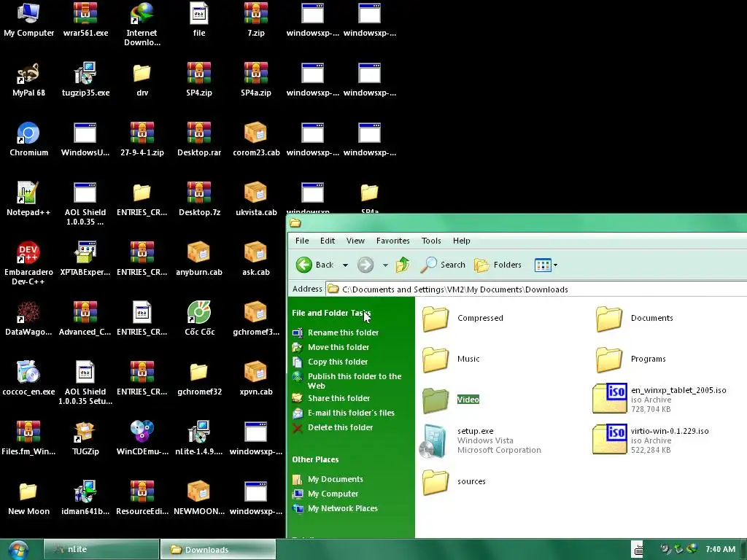Select setup.exe Windows Vista installer
This screenshot has width=747, height=560.
point(480,440)
